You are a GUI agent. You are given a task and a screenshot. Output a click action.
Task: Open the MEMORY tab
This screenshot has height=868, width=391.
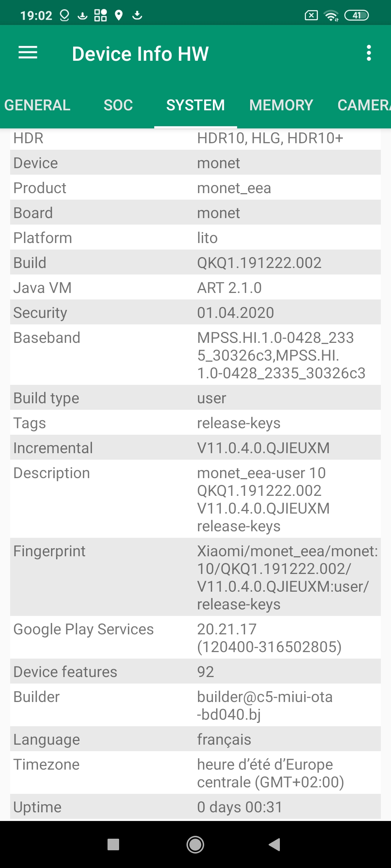coord(281,105)
